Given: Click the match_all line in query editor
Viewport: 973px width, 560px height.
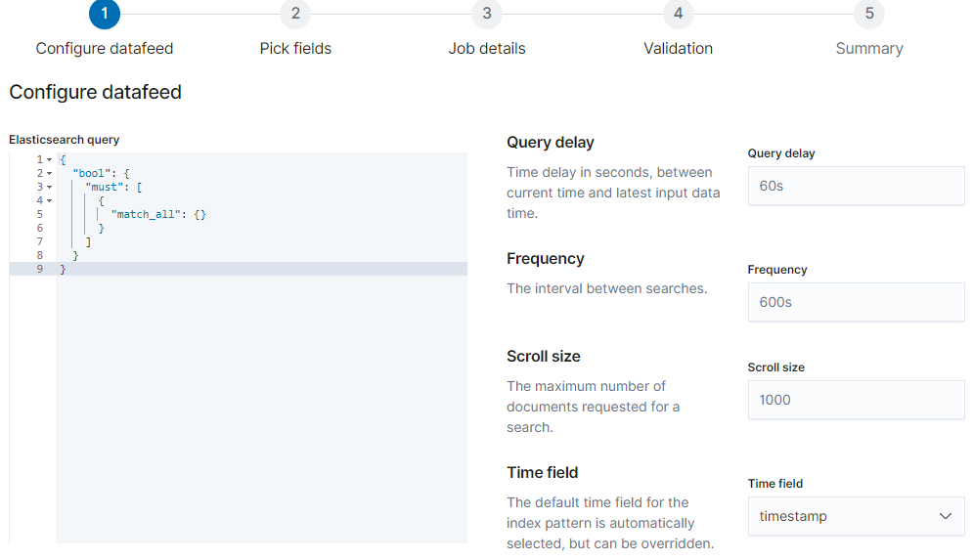Looking at the screenshot, I should point(158,214).
